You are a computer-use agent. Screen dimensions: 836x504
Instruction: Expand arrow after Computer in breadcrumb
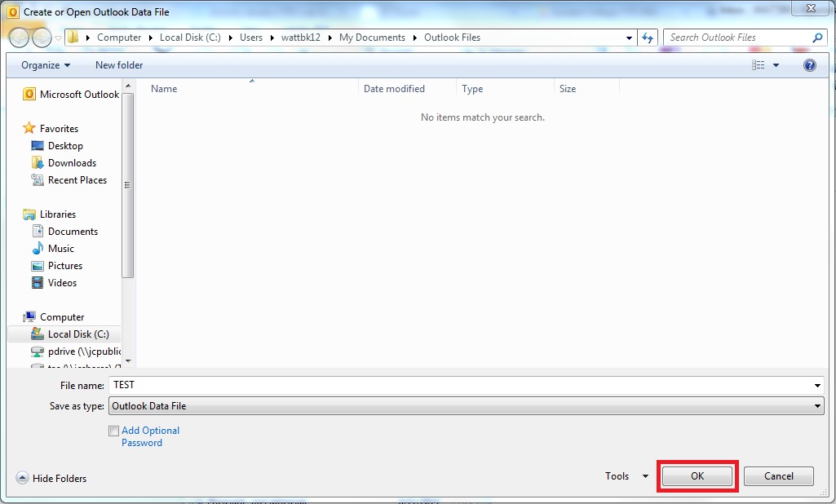[x=150, y=38]
